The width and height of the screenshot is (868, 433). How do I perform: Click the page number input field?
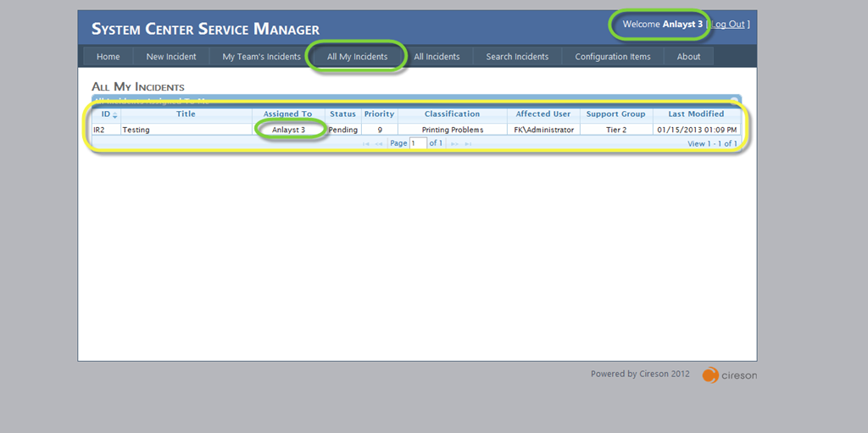tap(418, 144)
